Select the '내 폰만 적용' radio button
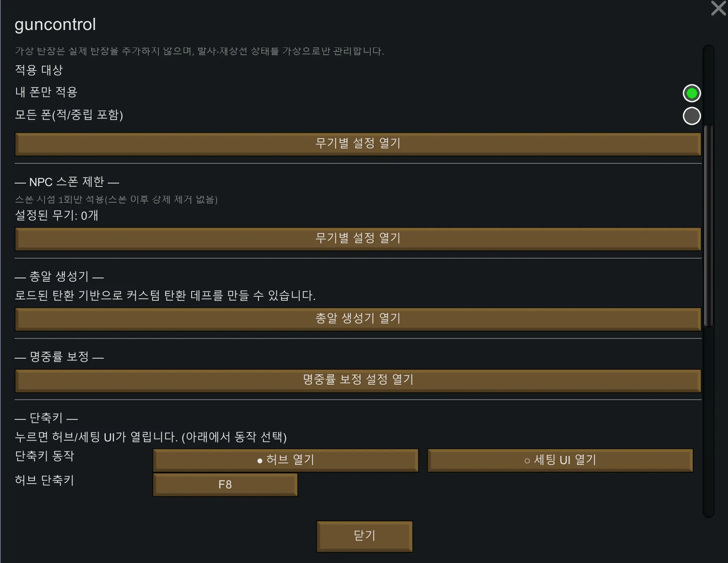 pos(692,93)
